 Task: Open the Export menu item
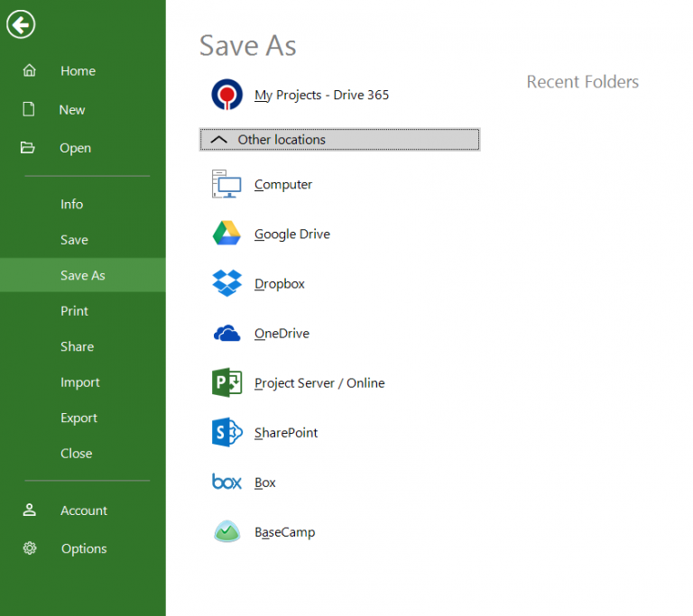79,418
